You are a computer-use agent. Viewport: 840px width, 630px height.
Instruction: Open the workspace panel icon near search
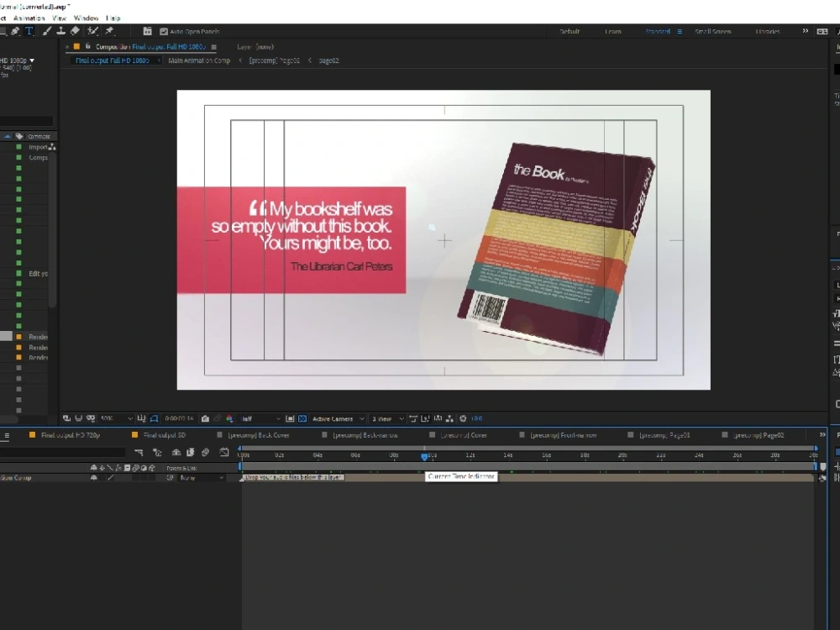tap(822, 32)
